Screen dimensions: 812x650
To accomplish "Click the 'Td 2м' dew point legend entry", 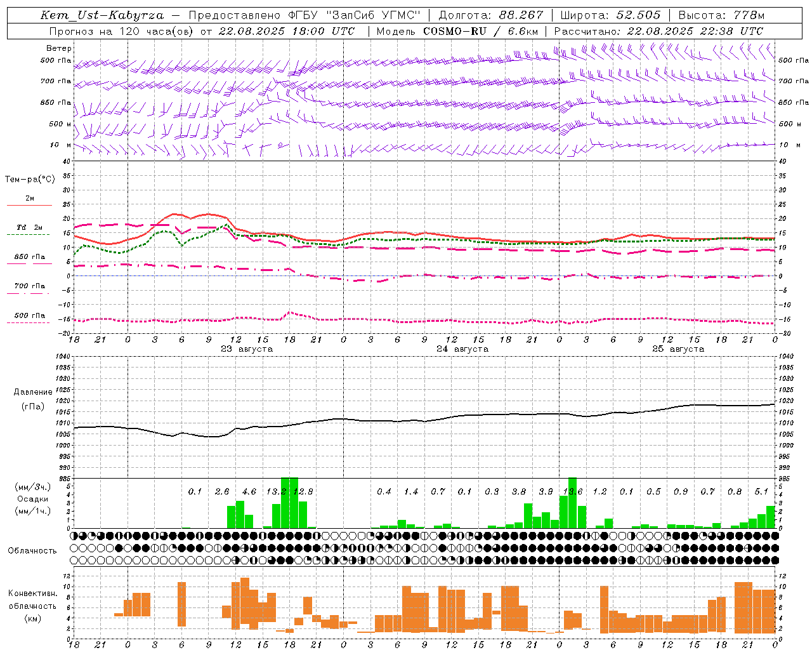I will tap(30, 227).
